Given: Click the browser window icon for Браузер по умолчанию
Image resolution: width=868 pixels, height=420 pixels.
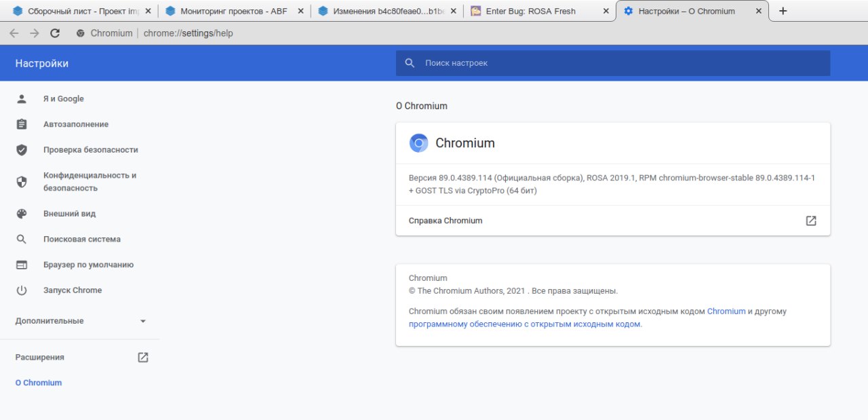Looking at the screenshot, I should point(22,265).
